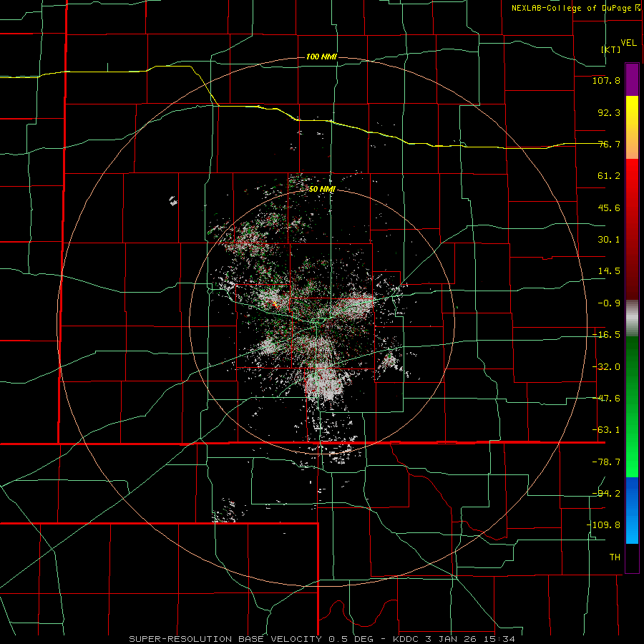
Task: Select the -32.0 velocity scale value
Action: (606, 367)
